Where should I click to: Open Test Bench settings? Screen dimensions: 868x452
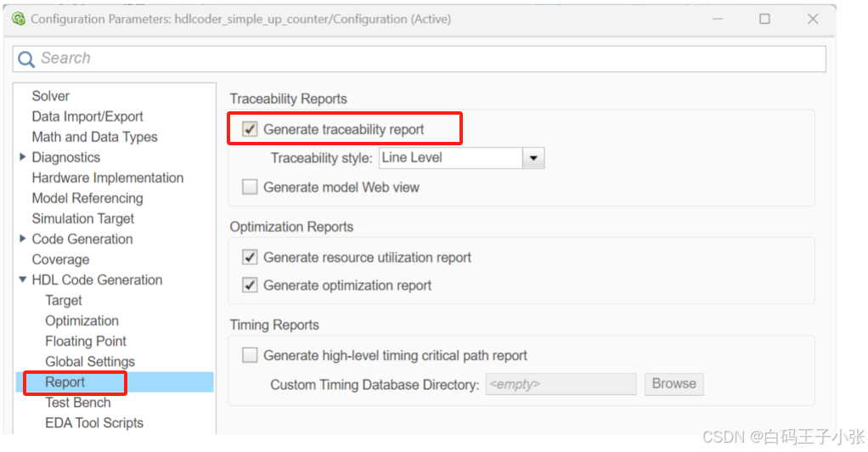78,402
